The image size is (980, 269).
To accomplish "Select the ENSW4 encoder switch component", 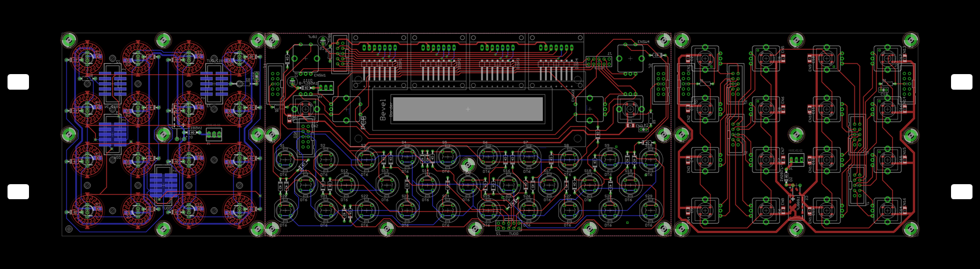I will (x=630, y=58).
